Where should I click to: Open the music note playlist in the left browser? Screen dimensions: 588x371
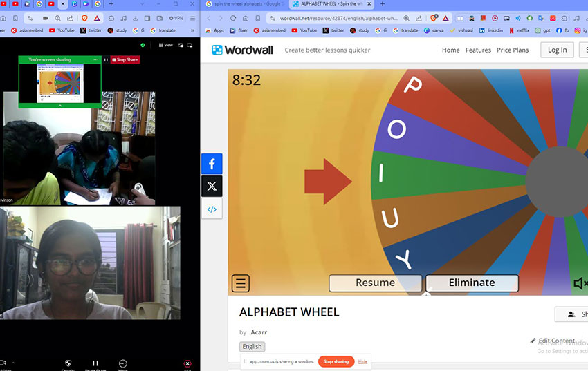tap(123, 18)
